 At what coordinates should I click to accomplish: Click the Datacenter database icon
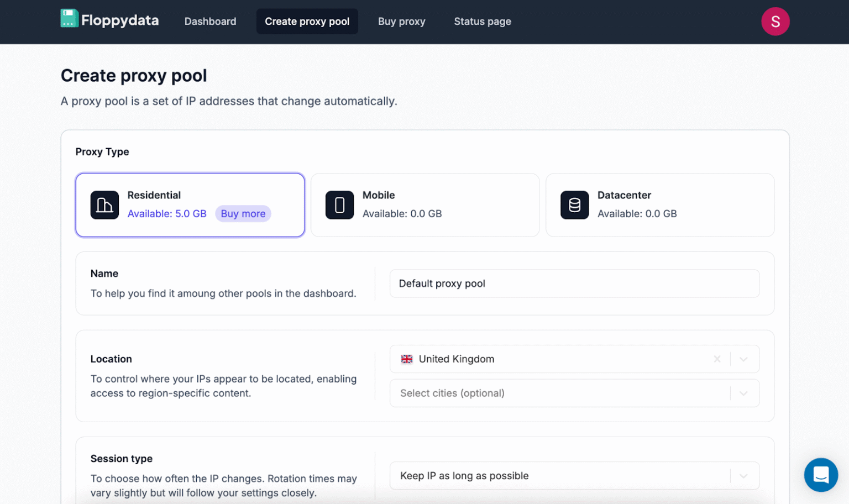[x=574, y=205]
